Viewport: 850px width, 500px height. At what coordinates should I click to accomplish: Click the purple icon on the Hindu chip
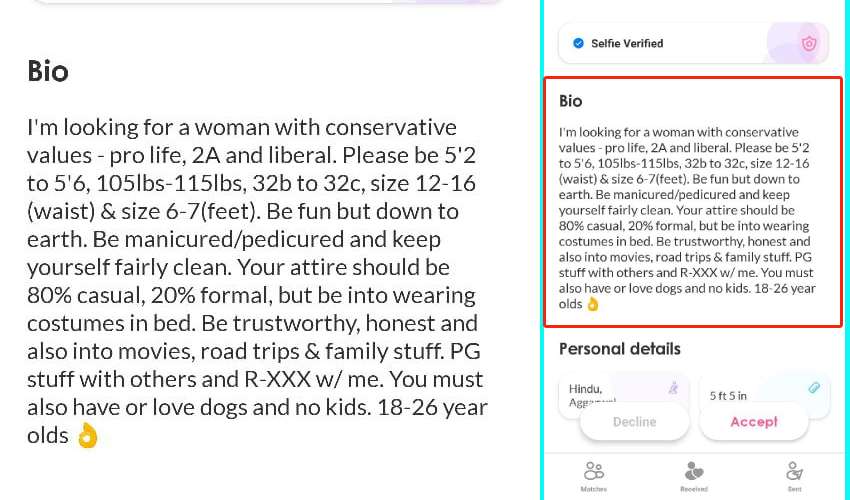click(673, 387)
